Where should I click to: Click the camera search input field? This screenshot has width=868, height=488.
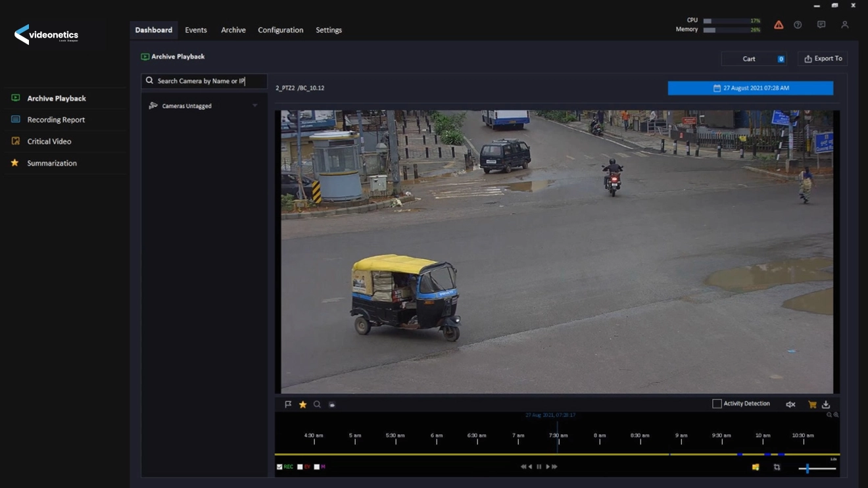205,81
